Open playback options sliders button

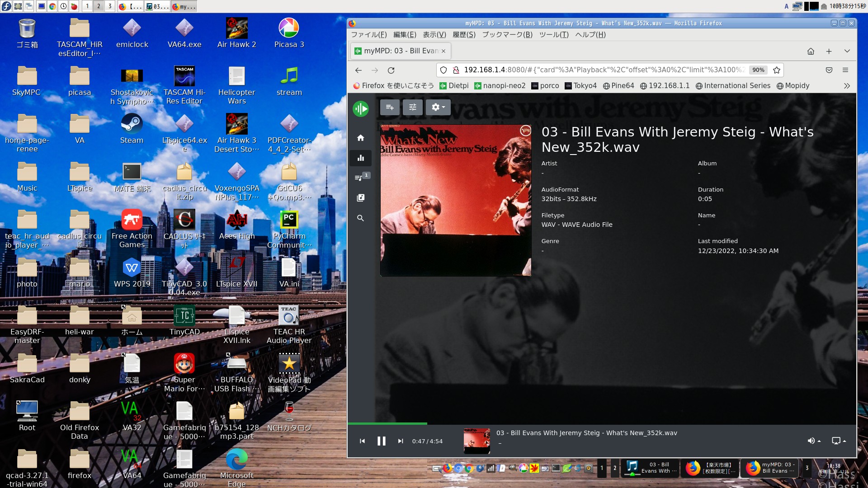[412, 107]
